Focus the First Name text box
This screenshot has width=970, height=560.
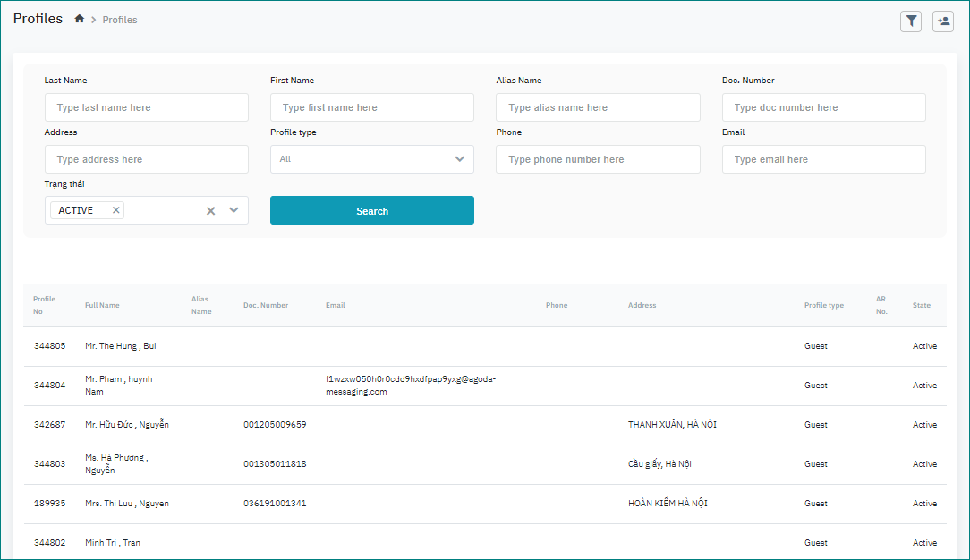coord(371,107)
